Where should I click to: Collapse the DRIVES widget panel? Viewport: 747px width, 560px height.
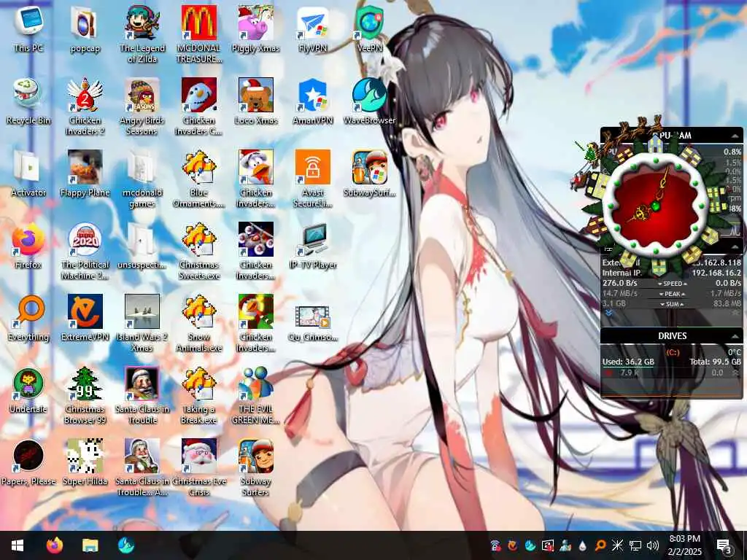(735, 336)
